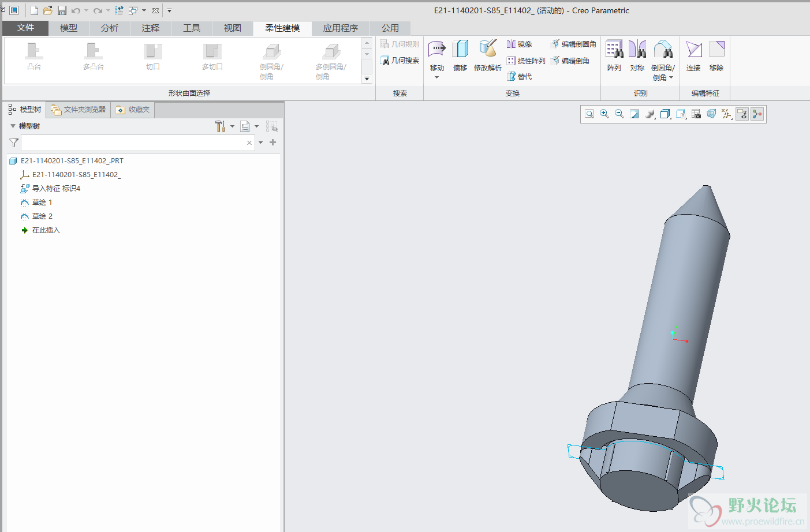The height and width of the screenshot is (532, 810).
Task: Save the model with the floppy icon
Action: tap(62, 10)
